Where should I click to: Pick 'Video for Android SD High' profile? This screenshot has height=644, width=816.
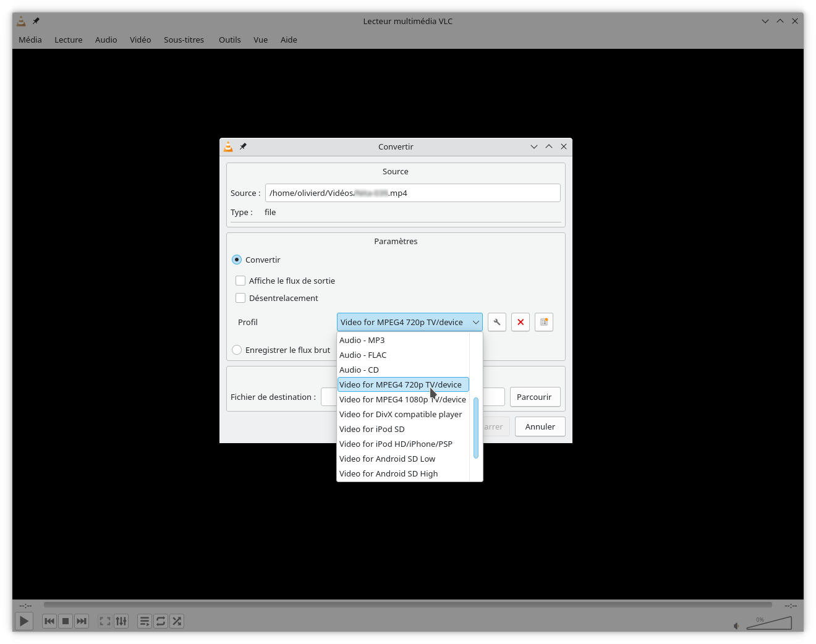388,473
